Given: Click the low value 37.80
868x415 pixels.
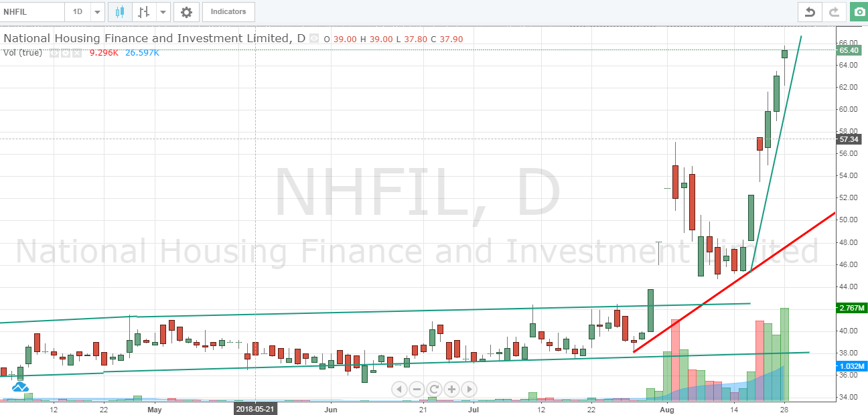Looking at the screenshot, I should (x=416, y=39).
